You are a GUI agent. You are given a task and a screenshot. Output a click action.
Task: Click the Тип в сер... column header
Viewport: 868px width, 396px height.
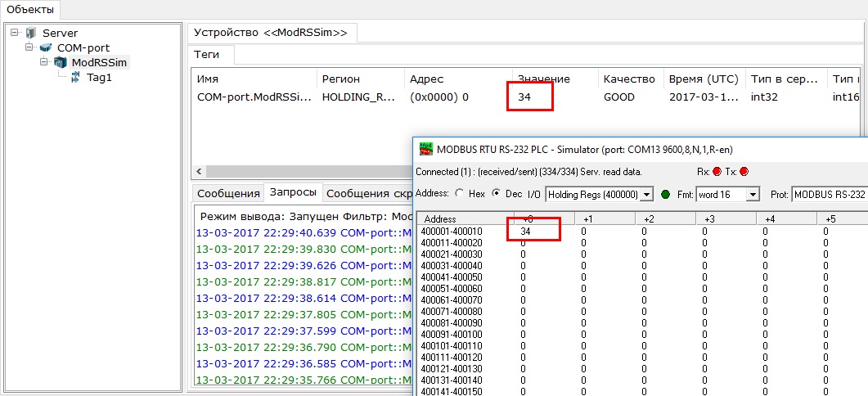tap(786, 79)
